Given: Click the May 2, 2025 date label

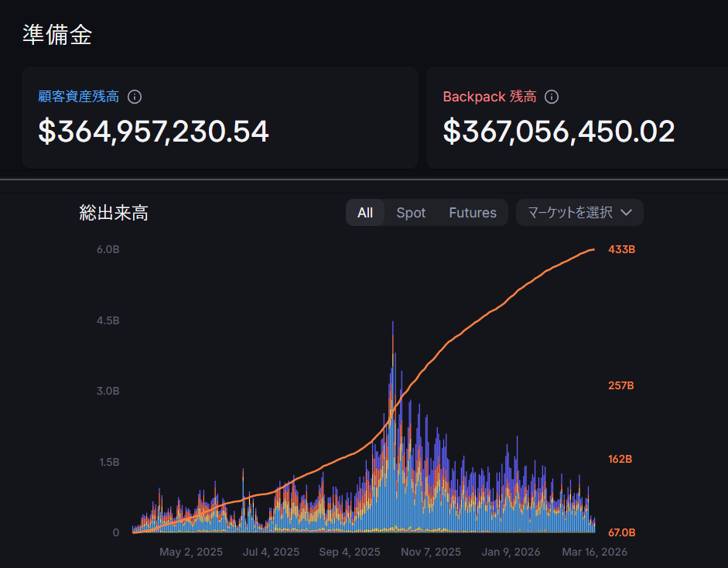Looking at the screenshot, I should click(191, 552).
